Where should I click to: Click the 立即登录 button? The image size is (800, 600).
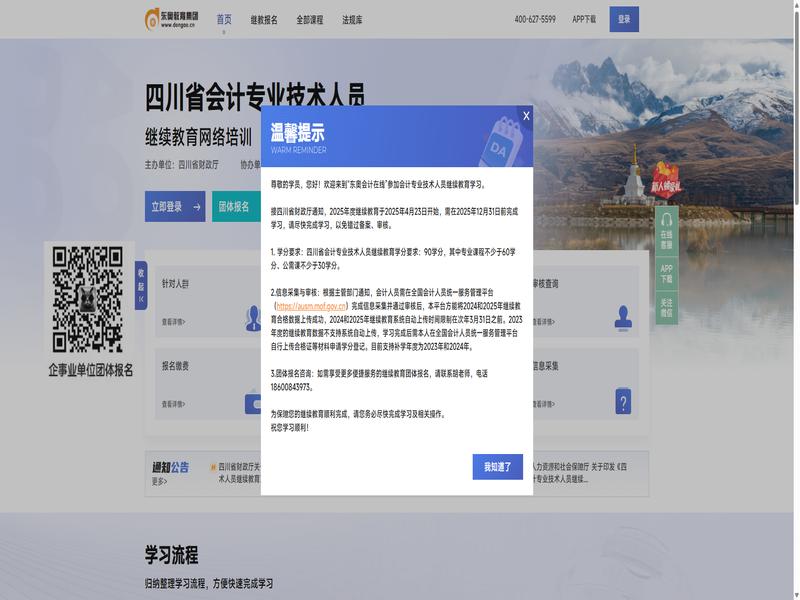click(x=174, y=207)
